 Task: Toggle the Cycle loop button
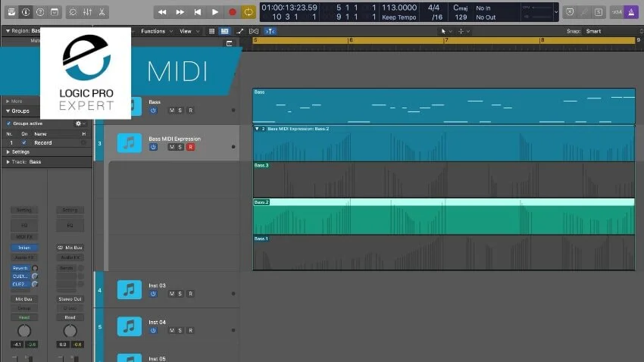[x=249, y=12]
